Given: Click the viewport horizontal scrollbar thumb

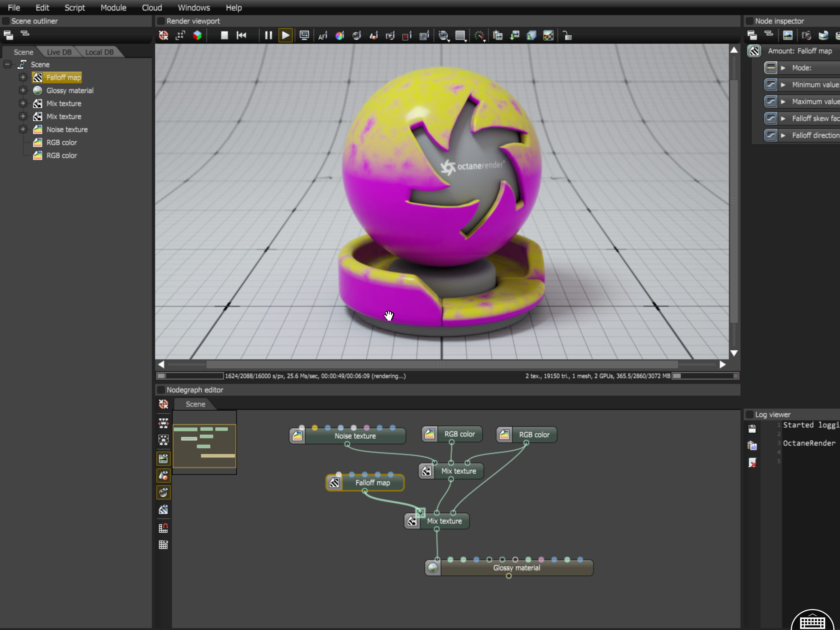Looking at the screenshot, I should (442, 365).
